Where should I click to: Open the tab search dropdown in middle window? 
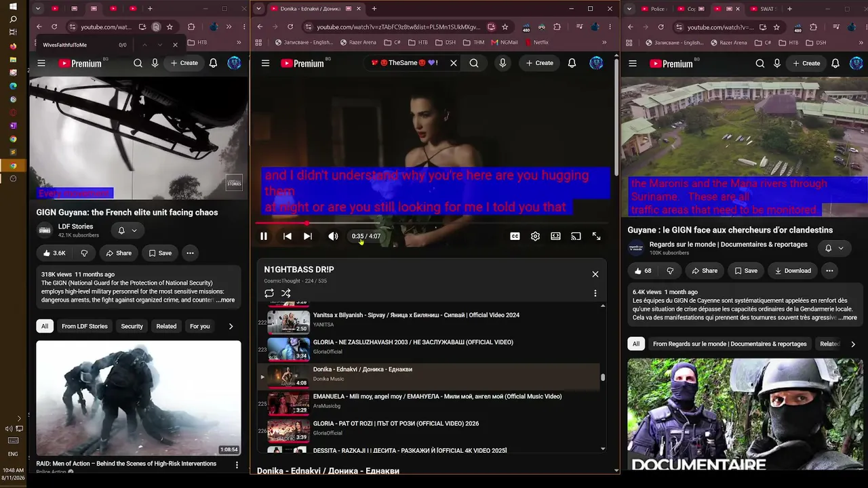click(x=258, y=9)
